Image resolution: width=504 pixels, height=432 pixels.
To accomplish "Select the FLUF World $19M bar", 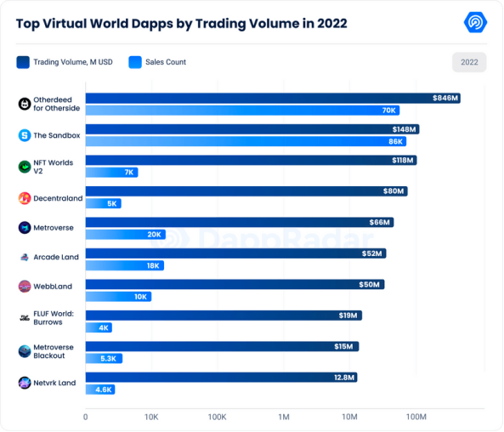I will [x=224, y=315].
